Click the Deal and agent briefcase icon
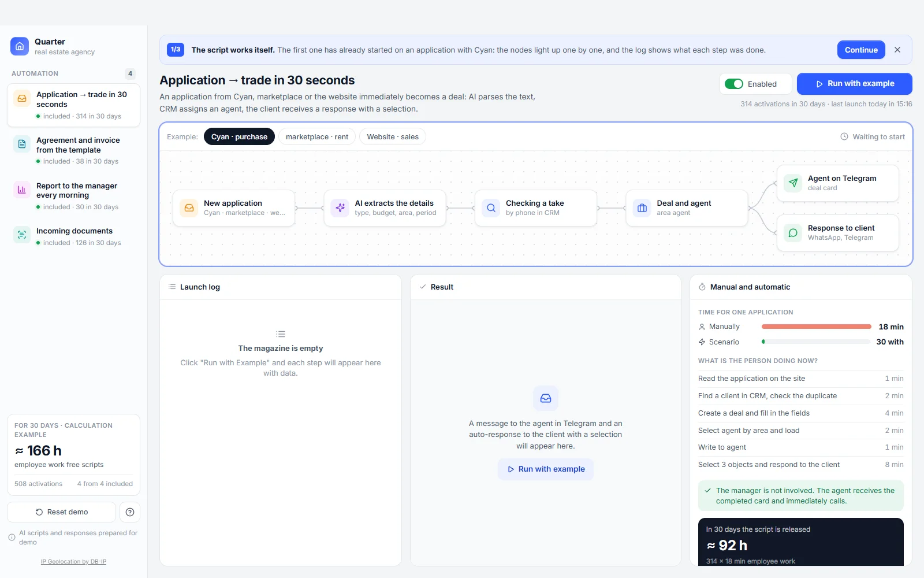924x578 pixels. pos(642,208)
